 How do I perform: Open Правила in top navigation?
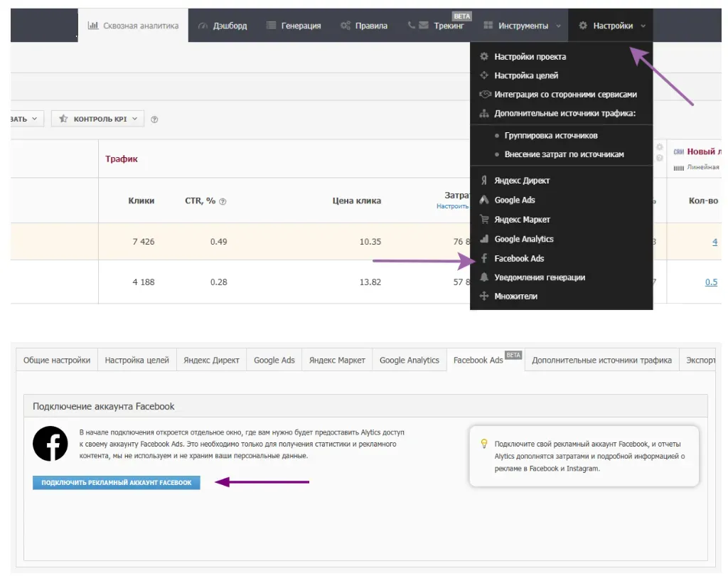coord(364,26)
